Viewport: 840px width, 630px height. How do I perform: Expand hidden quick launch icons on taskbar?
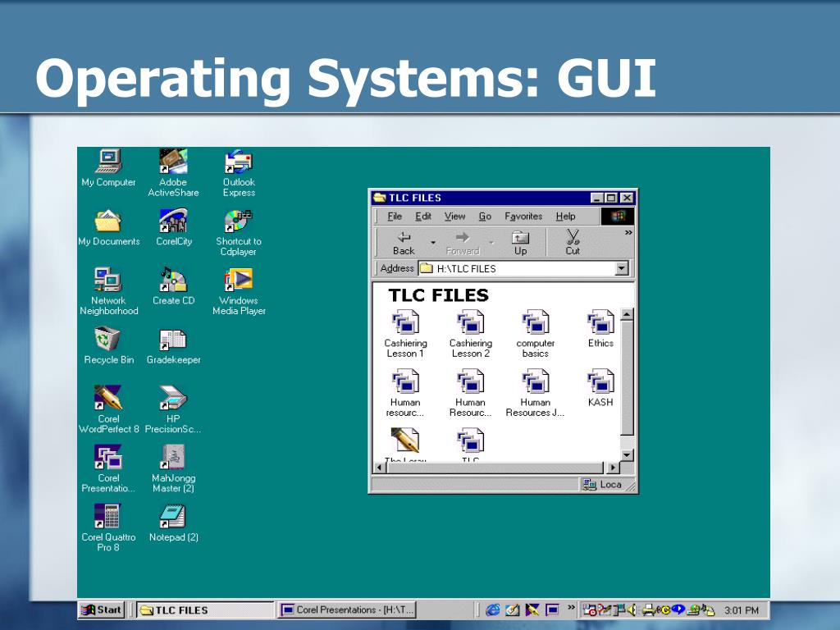[571, 607]
